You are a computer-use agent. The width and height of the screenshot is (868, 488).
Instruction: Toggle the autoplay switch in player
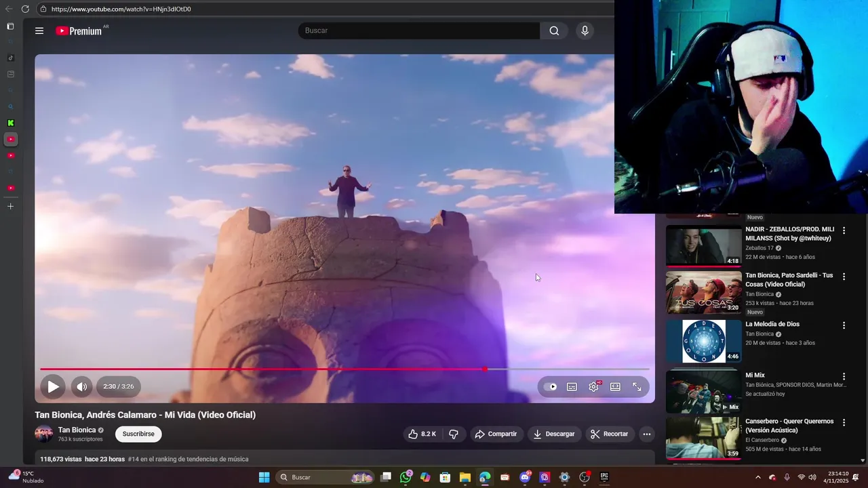click(551, 387)
